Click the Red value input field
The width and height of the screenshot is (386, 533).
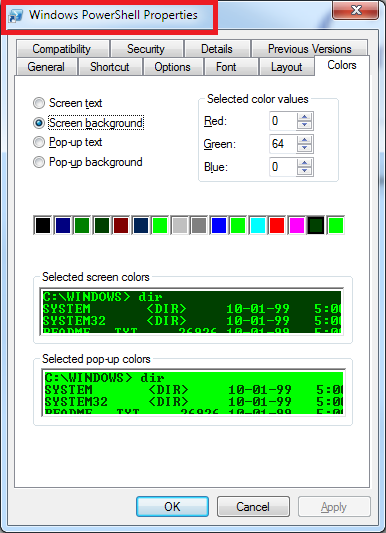click(x=283, y=121)
